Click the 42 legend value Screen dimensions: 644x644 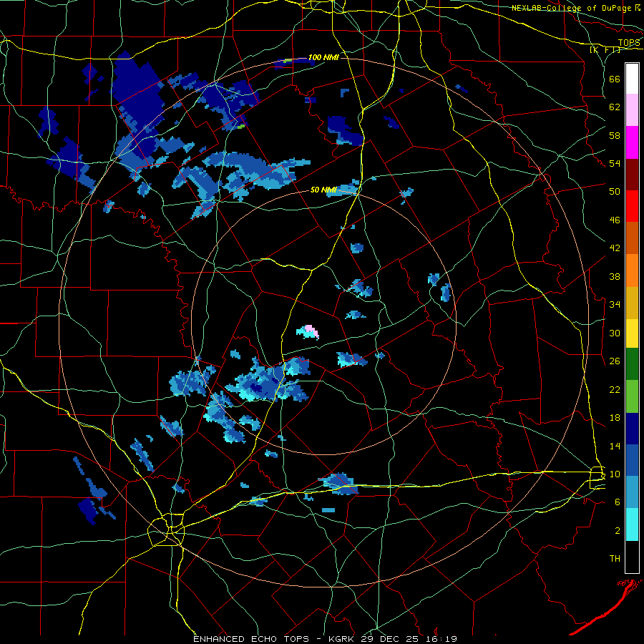615,248
